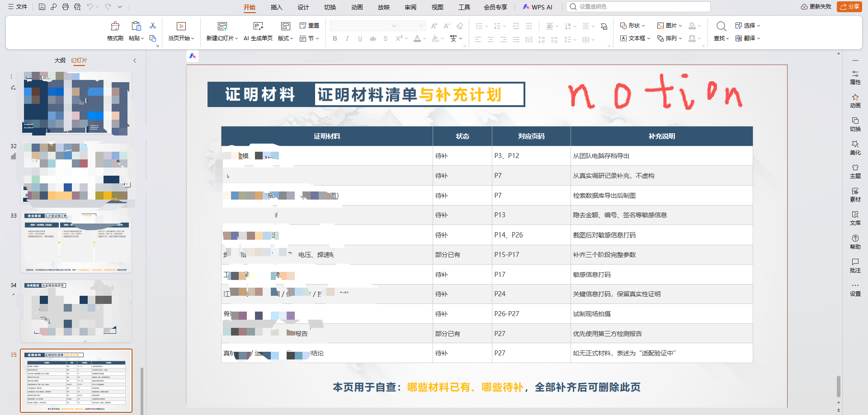Click the decrease font size icon

click(447, 26)
